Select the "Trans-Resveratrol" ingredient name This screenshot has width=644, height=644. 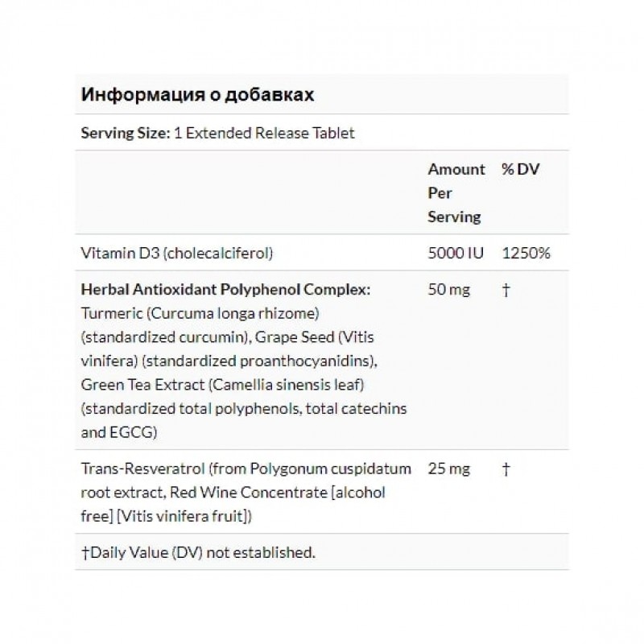138,469
